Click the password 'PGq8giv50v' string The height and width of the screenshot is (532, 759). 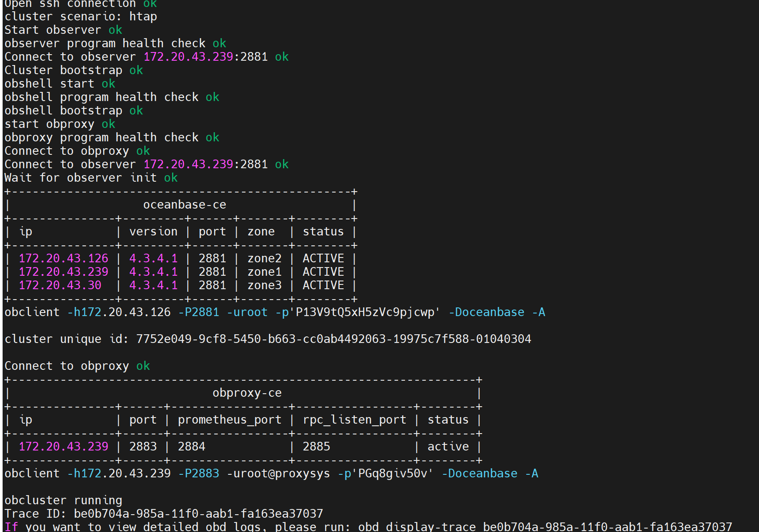tap(393, 474)
